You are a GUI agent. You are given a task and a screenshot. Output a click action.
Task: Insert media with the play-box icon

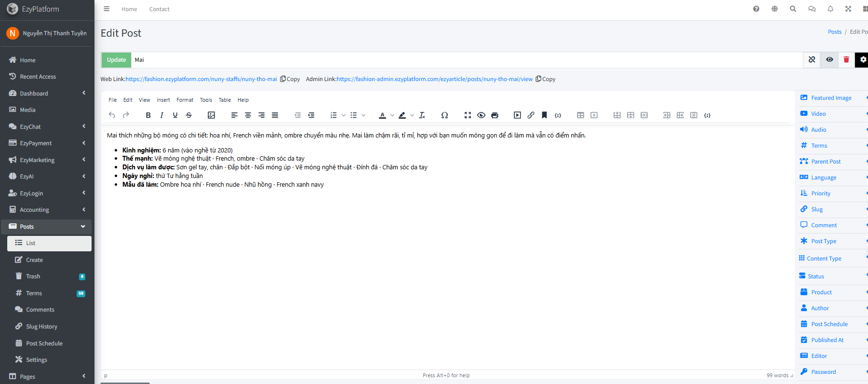pos(517,115)
